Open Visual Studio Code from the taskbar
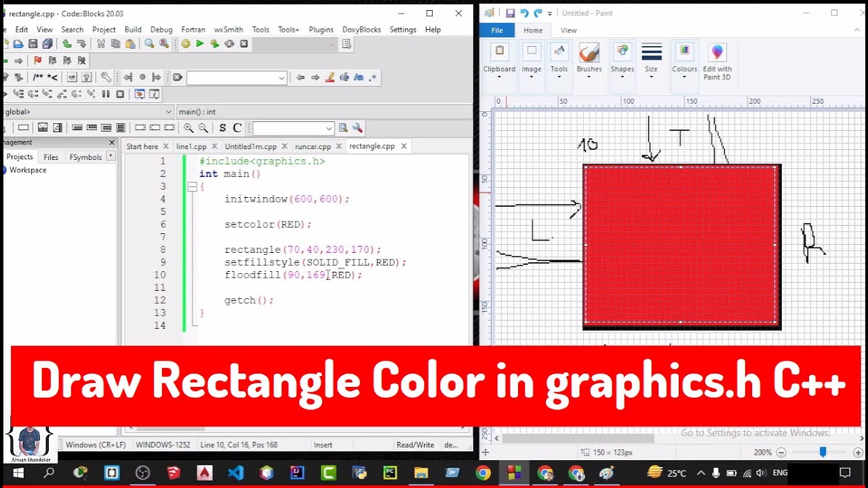 (235, 473)
